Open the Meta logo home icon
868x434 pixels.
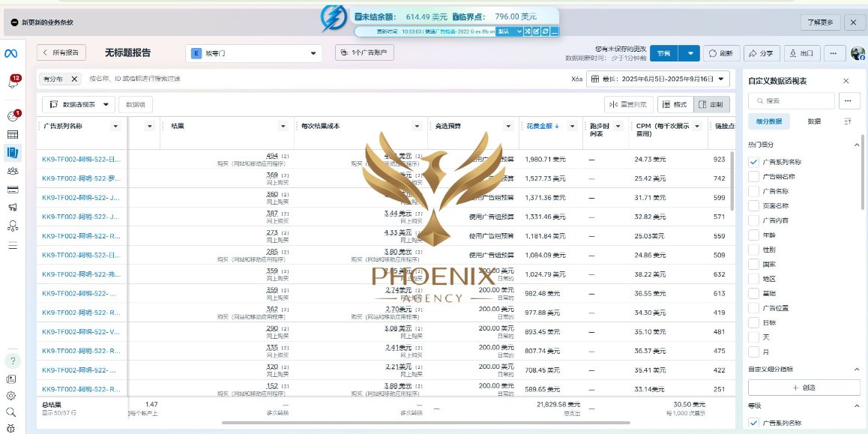pos(11,53)
